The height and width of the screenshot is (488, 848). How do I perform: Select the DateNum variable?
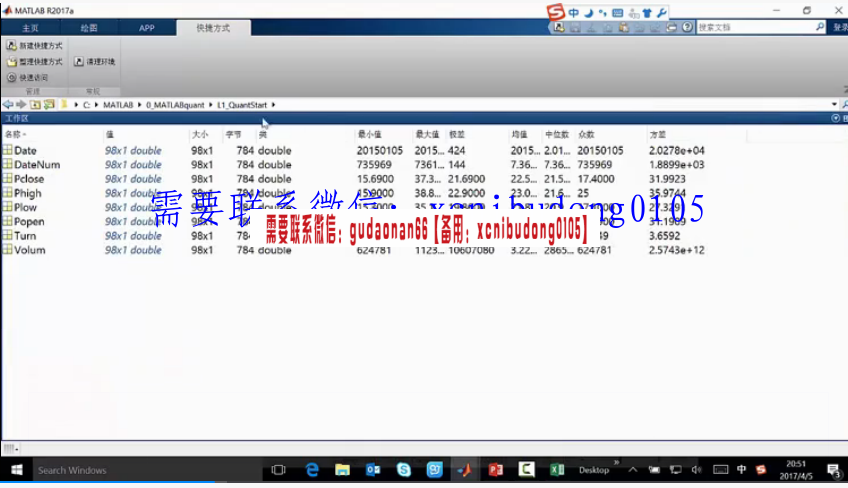[37, 164]
